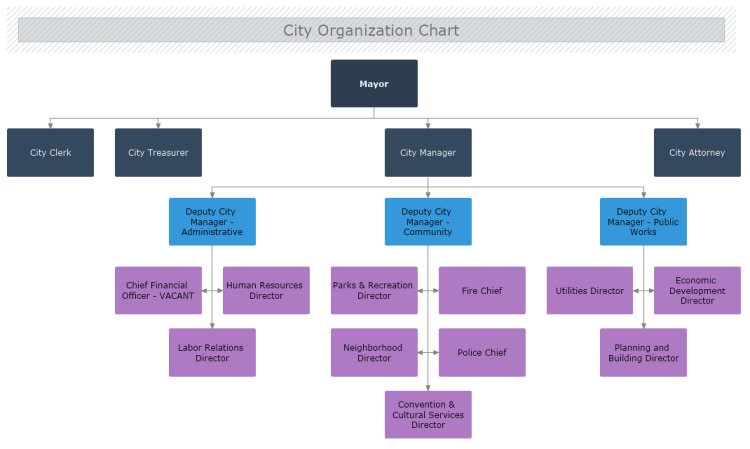Click Chief Financial Officer - VACANT box
The width and height of the screenshot is (750, 449).
coord(158,290)
